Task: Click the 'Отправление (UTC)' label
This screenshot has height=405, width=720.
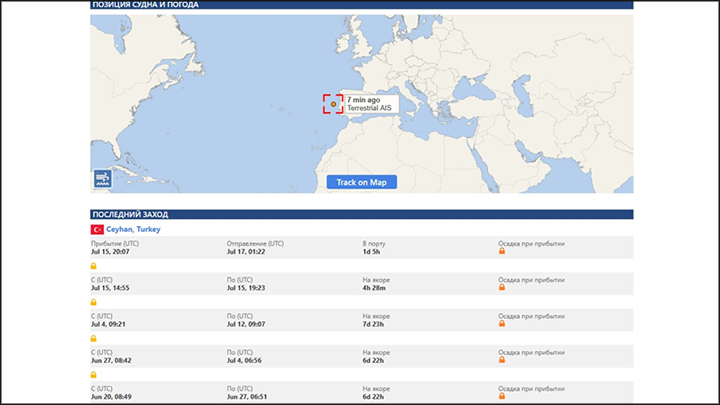Action: [x=255, y=244]
